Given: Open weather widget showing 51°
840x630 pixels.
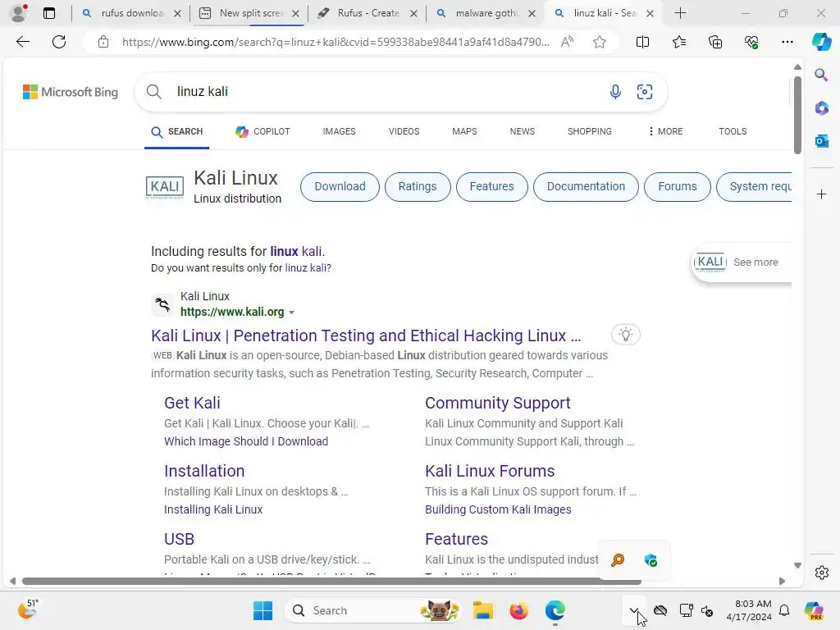Looking at the screenshot, I should (27, 609).
